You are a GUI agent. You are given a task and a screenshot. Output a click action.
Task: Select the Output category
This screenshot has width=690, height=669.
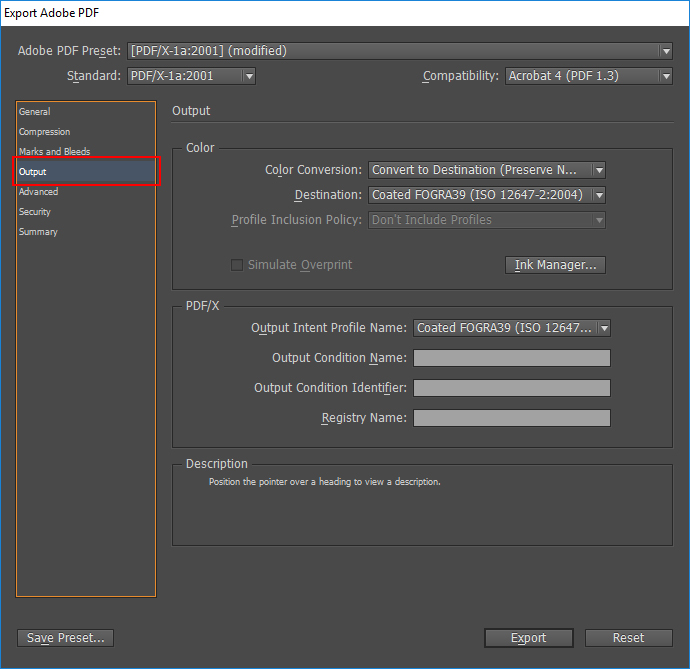tap(86, 172)
